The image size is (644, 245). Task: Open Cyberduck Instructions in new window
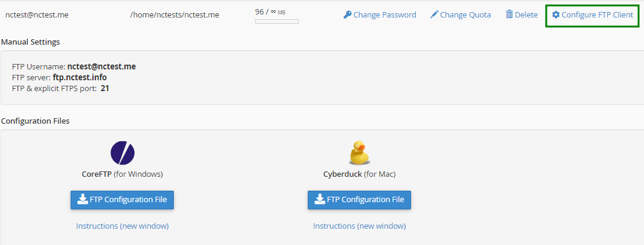click(x=359, y=226)
